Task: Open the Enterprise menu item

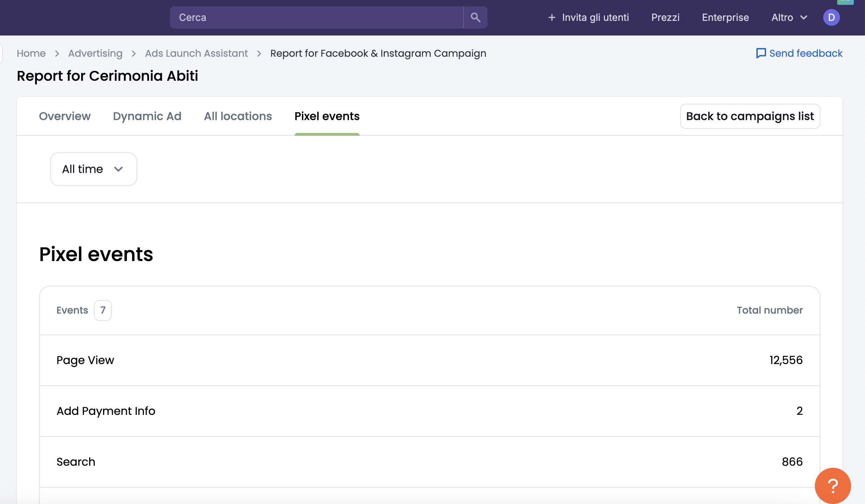Action: (725, 17)
